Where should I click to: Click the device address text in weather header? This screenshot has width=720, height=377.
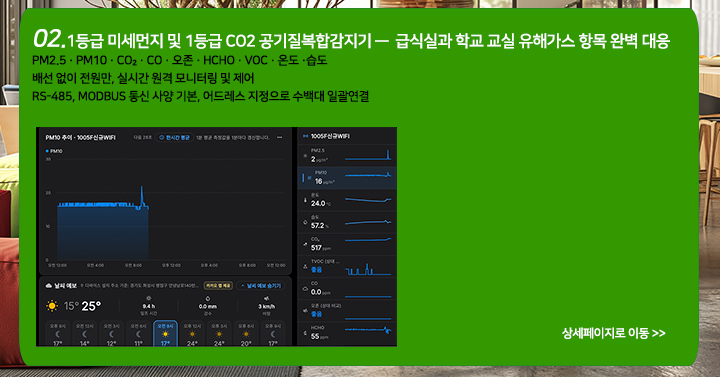click(140, 286)
